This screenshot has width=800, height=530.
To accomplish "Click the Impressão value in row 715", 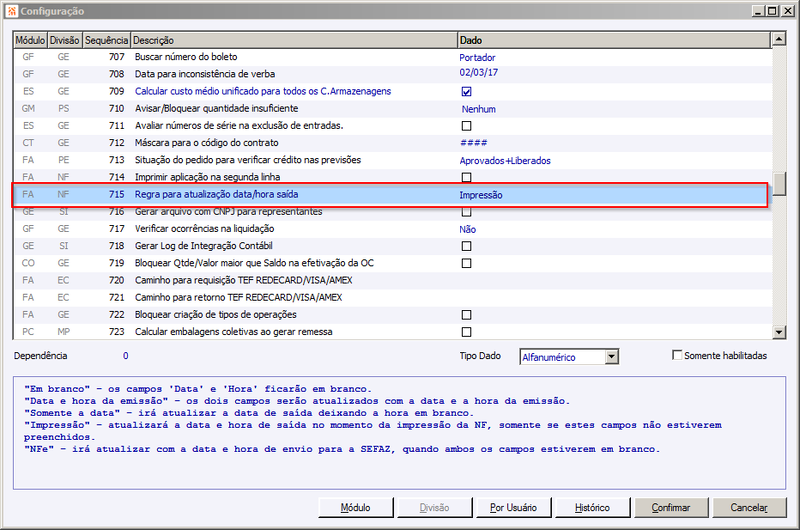I will tap(481, 195).
